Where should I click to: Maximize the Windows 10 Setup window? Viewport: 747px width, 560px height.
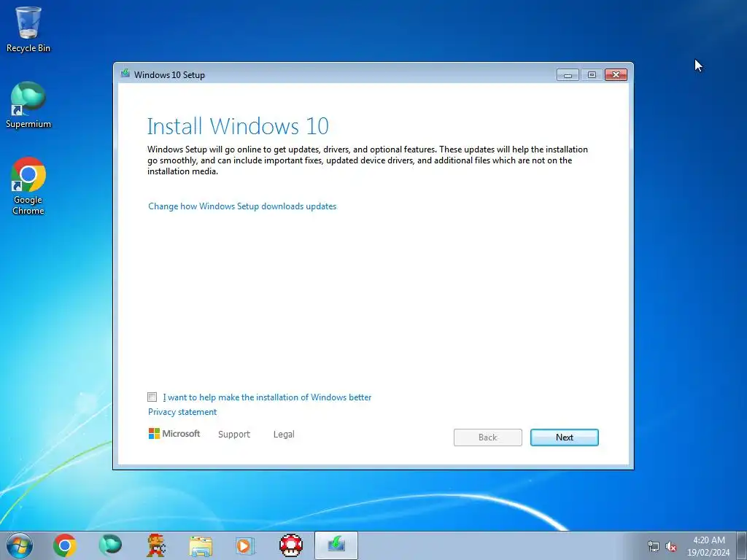pyautogui.click(x=592, y=75)
